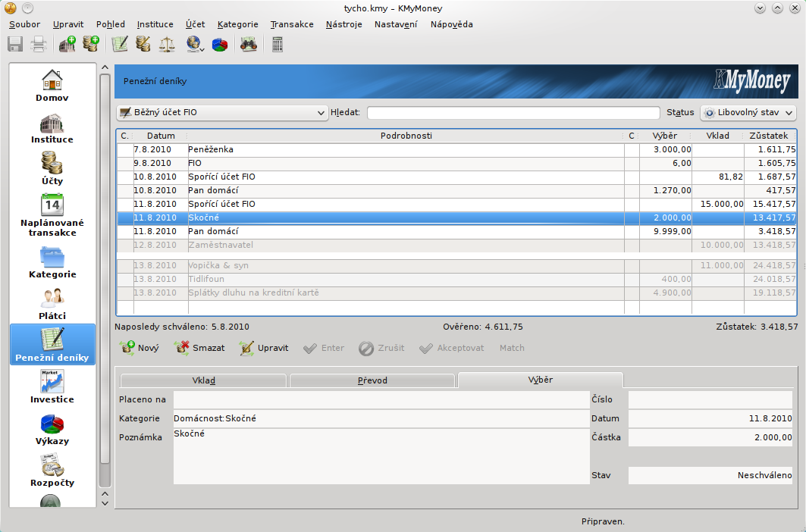The image size is (806, 532).
Task: Open the Rozpočty budgets view
Action: (x=52, y=471)
